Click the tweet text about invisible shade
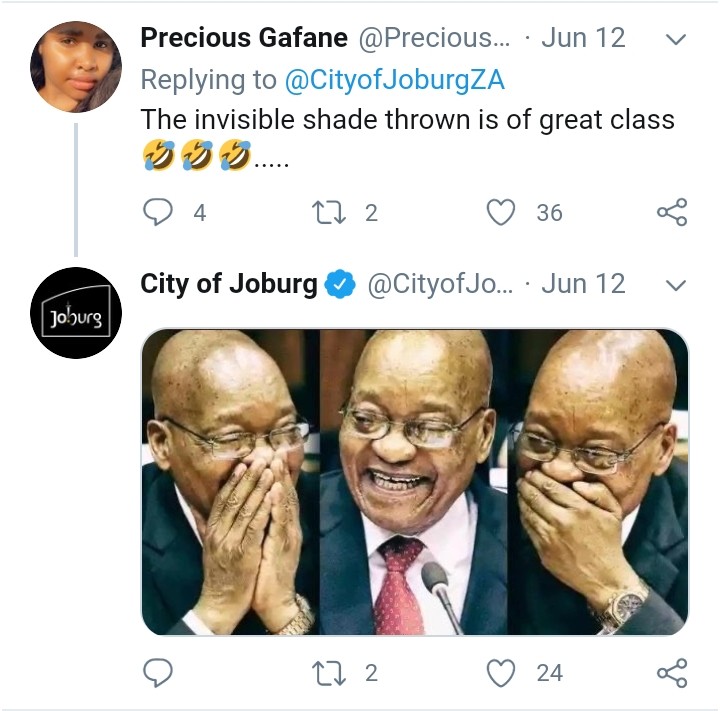The height and width of the screenshot is (711, 720). [407, 120]
